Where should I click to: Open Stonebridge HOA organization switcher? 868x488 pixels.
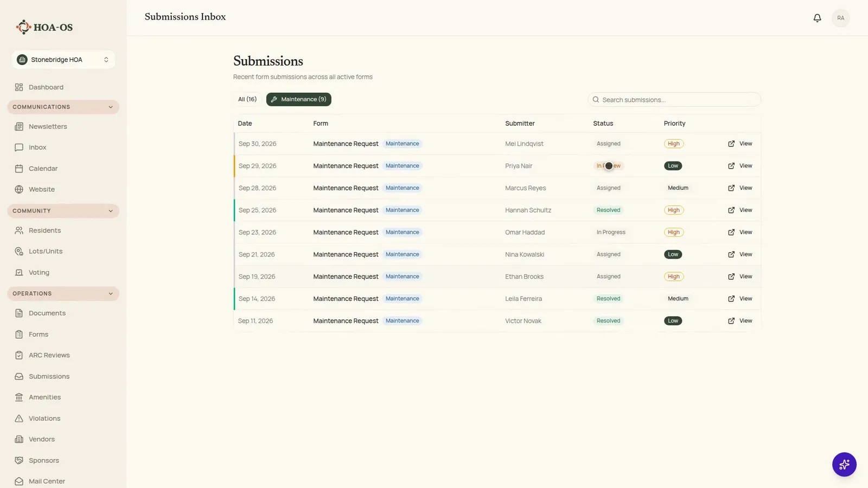click(x=63, y=60)
